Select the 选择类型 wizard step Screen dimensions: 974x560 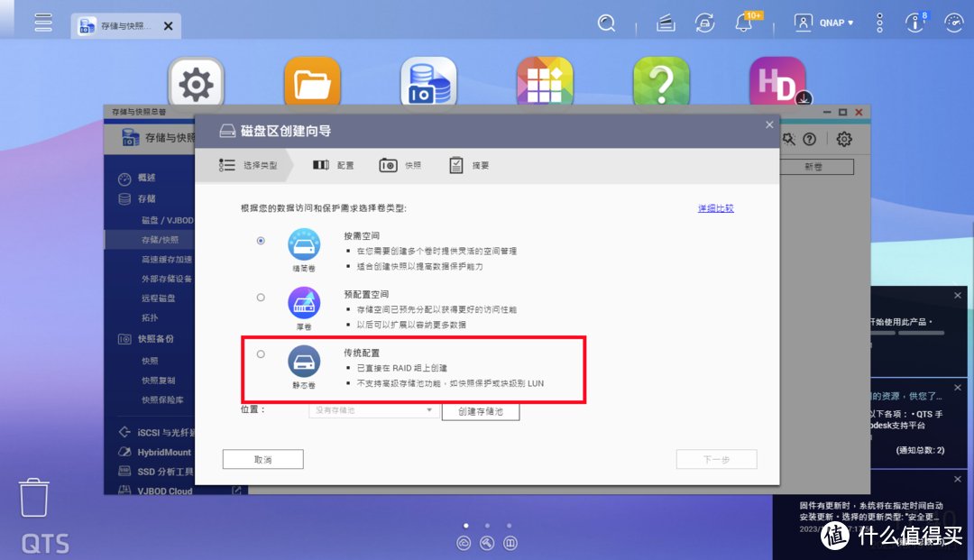[249, 165]
